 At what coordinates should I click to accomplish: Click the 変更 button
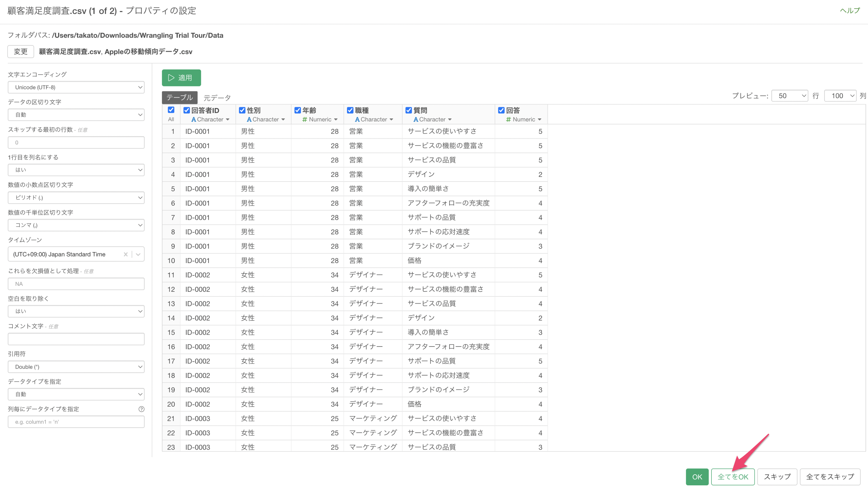[21, 51]
